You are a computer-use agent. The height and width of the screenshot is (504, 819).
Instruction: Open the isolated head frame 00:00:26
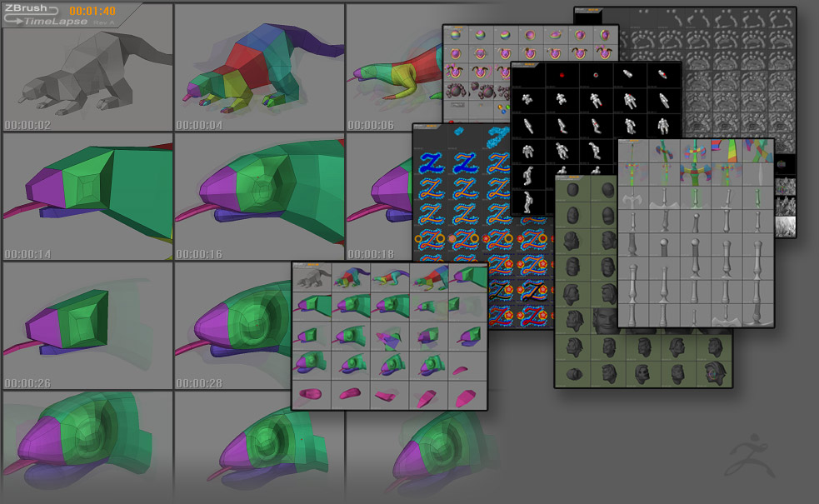[x=87, y=326]
